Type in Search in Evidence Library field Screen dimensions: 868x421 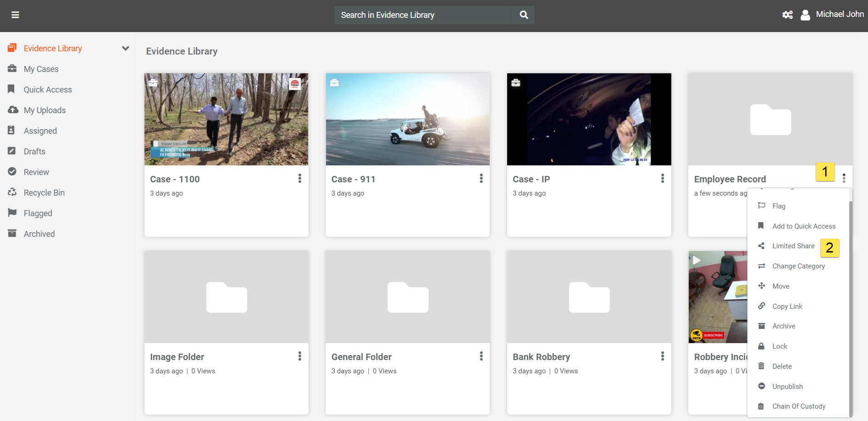(x=423, y=15)
